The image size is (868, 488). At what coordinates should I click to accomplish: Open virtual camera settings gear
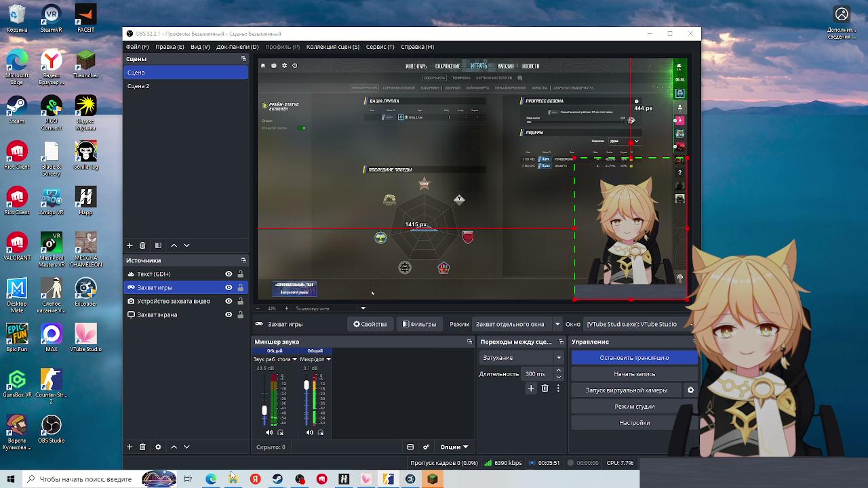690,390
